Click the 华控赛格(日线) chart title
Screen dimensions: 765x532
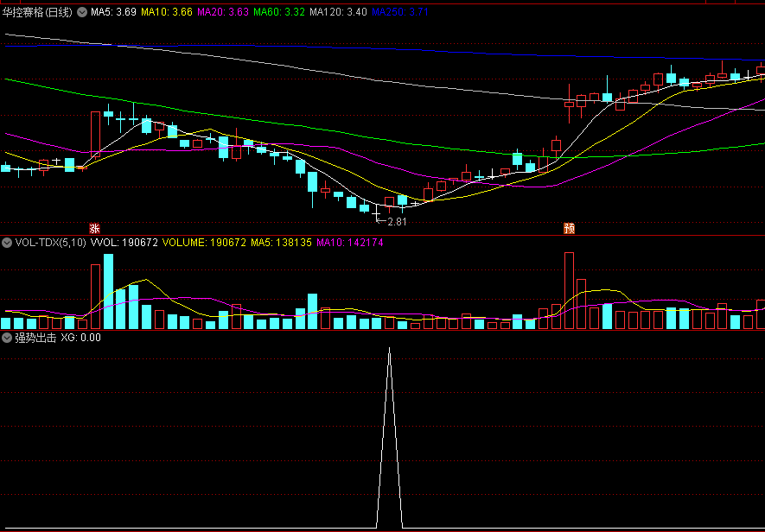tap(37, 12)
